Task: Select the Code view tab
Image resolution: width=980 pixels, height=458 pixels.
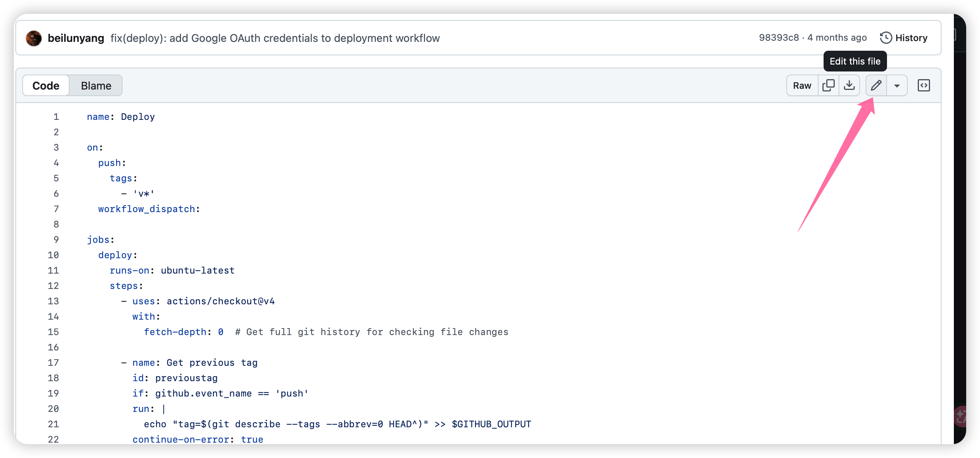Action: pyautogui.click(x=46, y=86)
